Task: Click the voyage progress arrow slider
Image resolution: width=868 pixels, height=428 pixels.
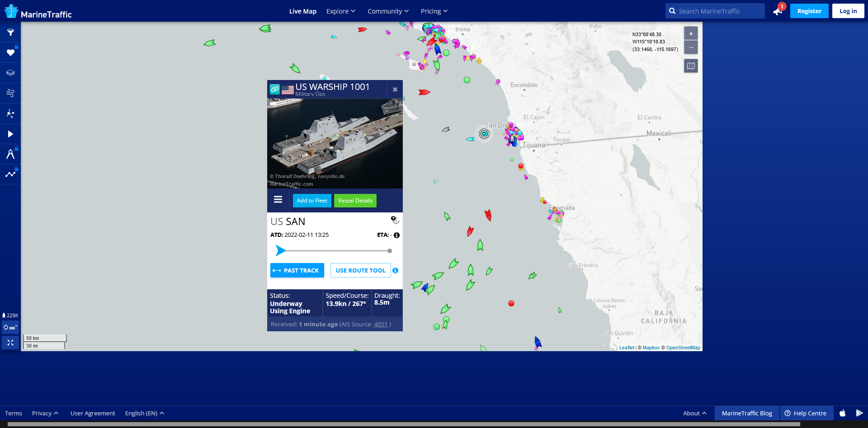Action: point(281,250)
